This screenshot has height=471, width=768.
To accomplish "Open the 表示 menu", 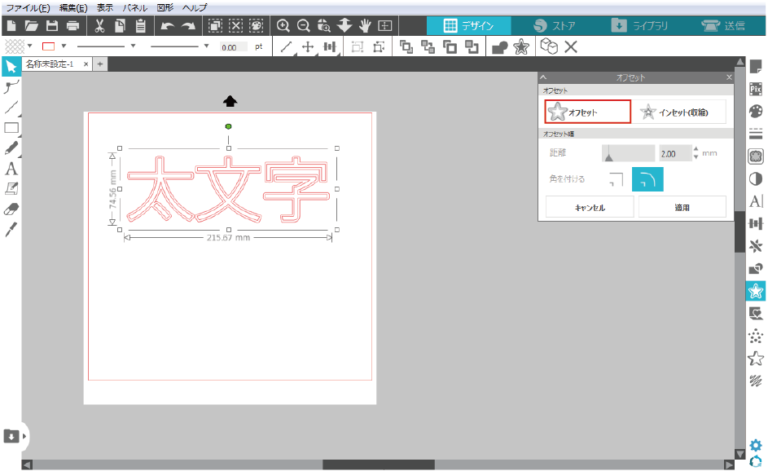I will pyautogui.click(x=105, y=8).
